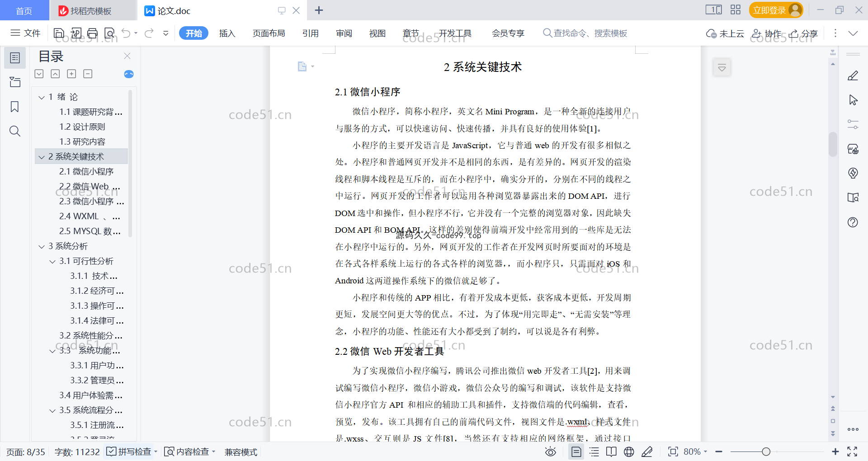Screen dimensions: 868x461
Task: Collapse the 2 系统关键技术 section arrow
Action: tap(42, 157)
